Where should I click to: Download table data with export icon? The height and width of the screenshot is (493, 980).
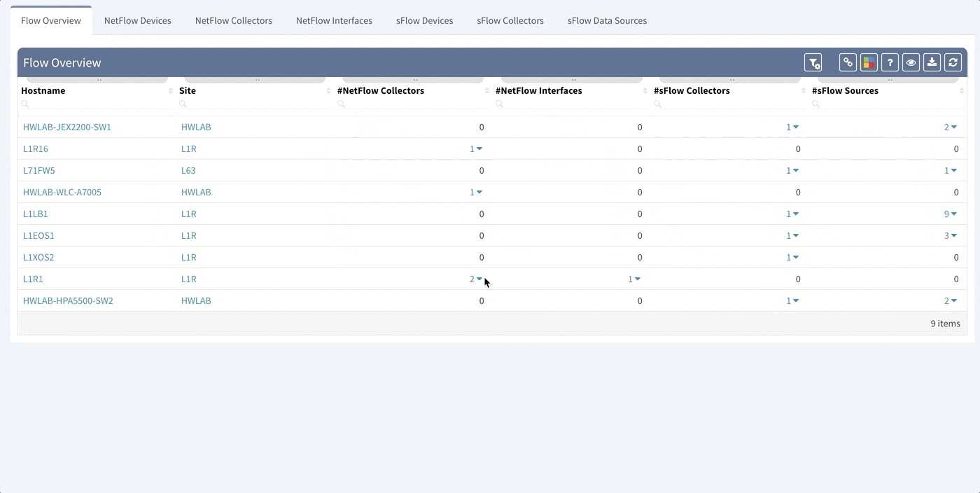click(x=932, y=62)
